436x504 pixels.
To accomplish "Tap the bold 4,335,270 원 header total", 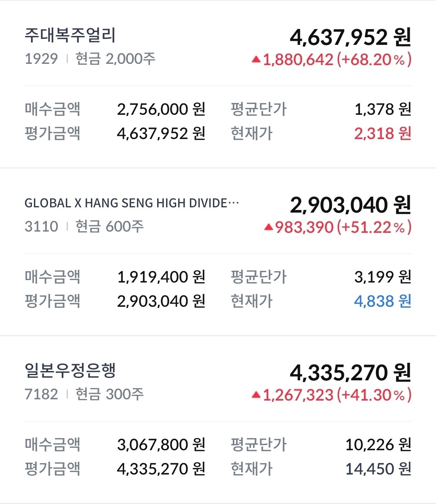I will click(350, 373).
